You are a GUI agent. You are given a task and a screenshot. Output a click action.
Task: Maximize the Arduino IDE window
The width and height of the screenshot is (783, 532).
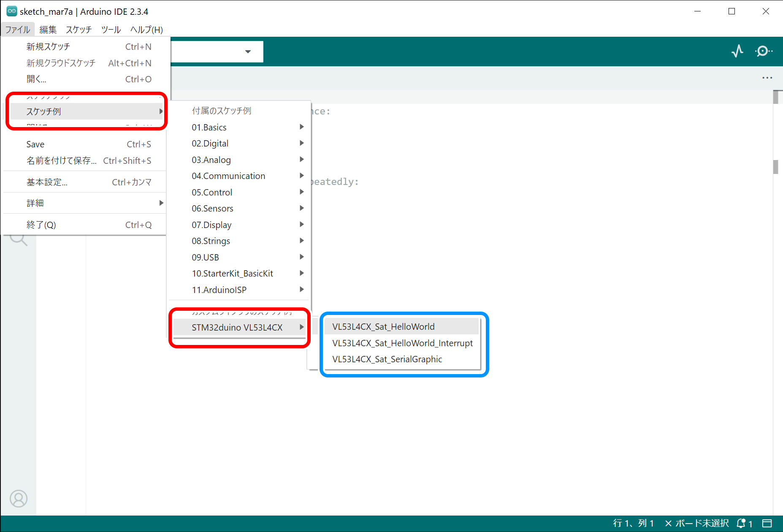coord(732,11)
